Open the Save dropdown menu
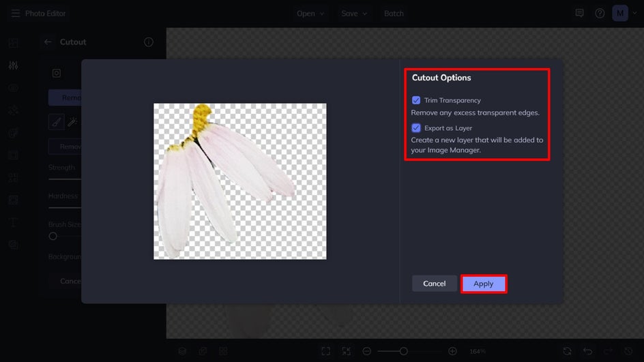This screenshot has height=362, width=644. 353,14
